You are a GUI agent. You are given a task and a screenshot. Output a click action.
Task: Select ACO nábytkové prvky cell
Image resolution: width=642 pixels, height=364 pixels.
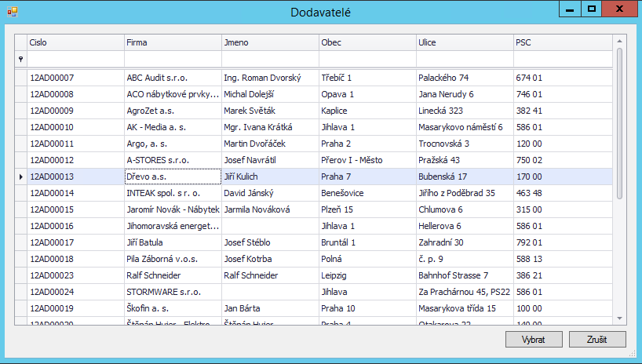[x=173, y=94]
